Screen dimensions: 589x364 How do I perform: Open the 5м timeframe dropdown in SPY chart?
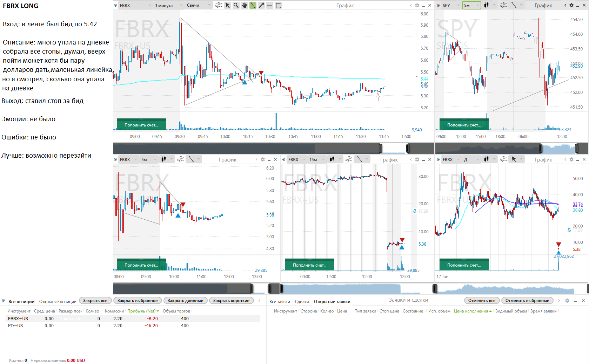pos(471,5)
